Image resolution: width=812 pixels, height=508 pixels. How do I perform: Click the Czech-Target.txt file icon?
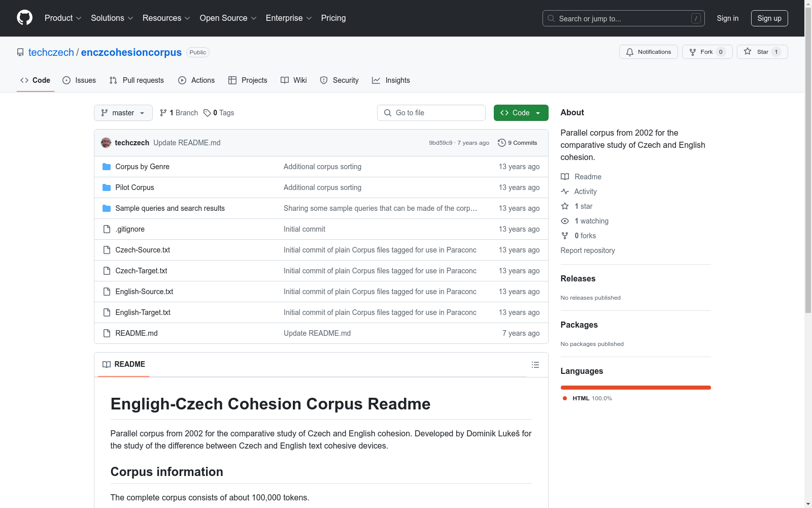107,271
